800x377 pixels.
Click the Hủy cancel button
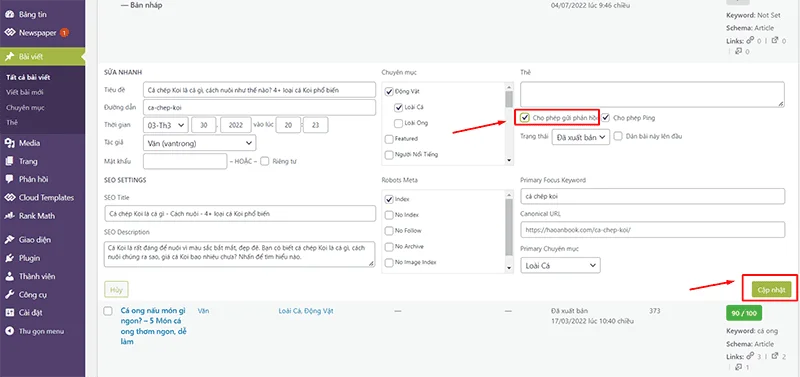[116, 289]
